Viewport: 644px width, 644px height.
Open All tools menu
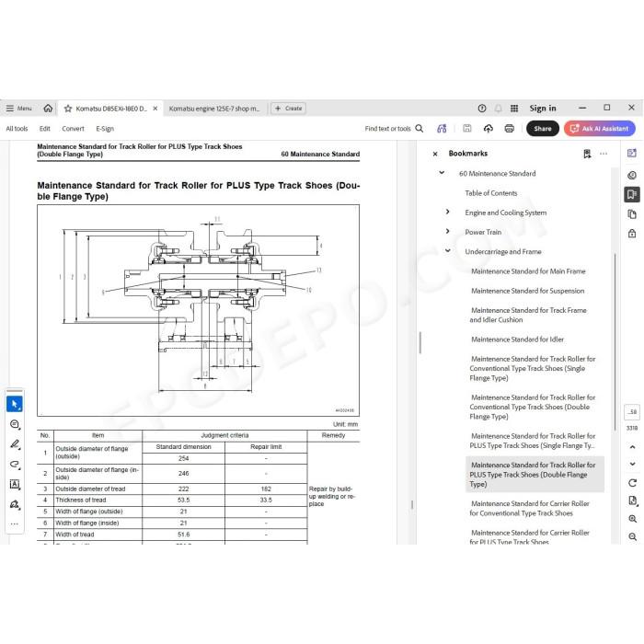pyautogui.click(x=17, y=129)
